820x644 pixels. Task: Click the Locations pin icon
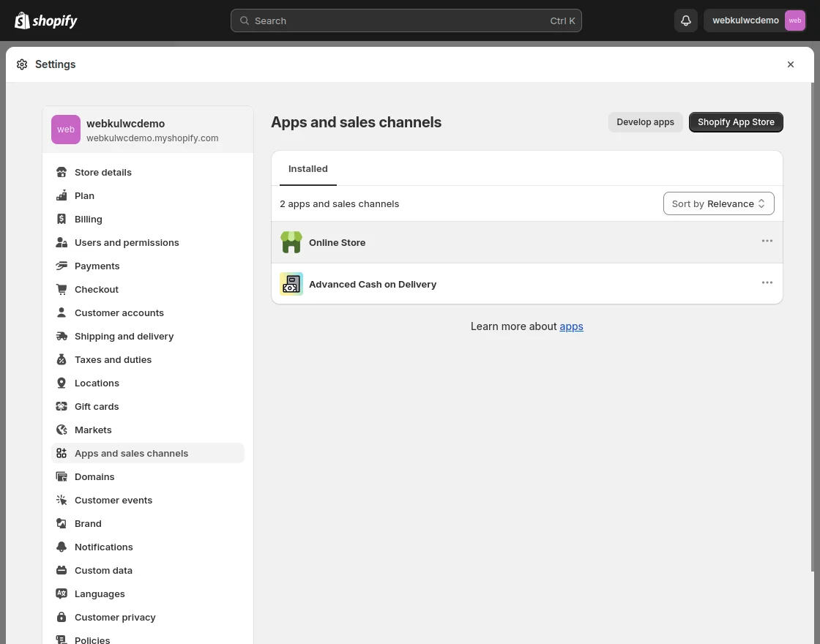61,383
